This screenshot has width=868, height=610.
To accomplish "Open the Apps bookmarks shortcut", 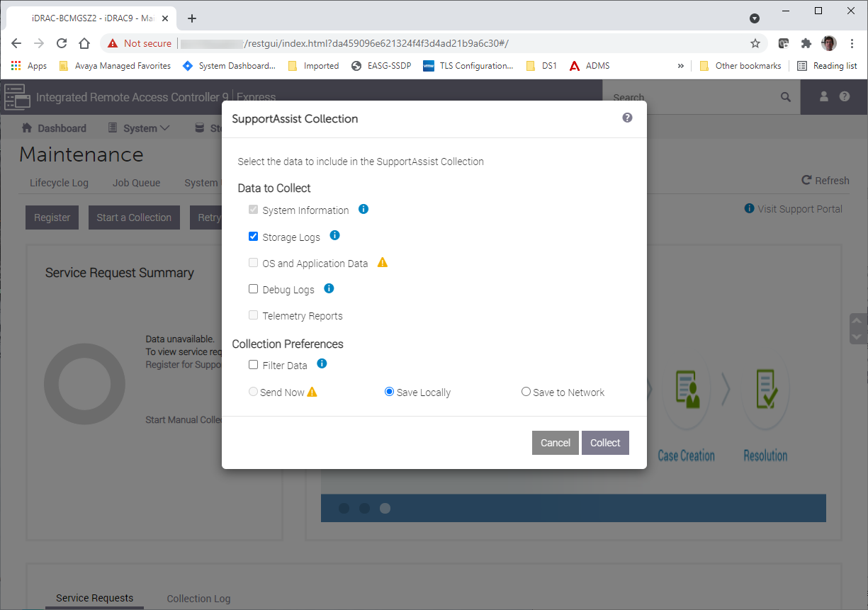I will click(28, 66).
